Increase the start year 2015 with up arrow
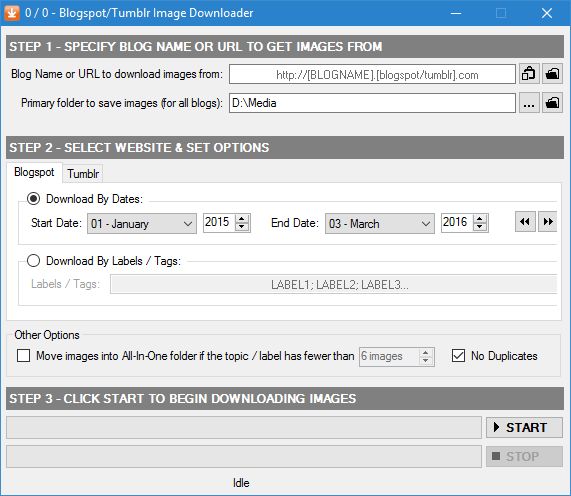The width and height of the screenshot is (571, 496). coord(242,219)
